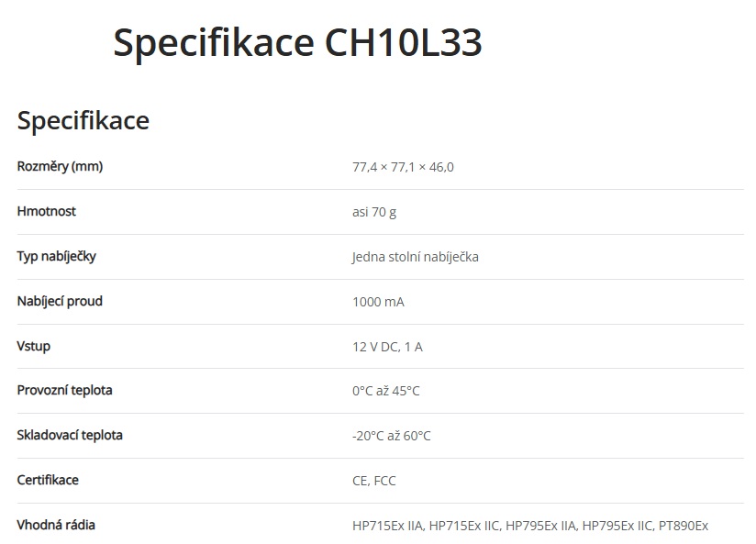Select the 'Typ nabíječky' label
Image resolution: width=756 pixels, height=544 pixels.
coord(56,256)
